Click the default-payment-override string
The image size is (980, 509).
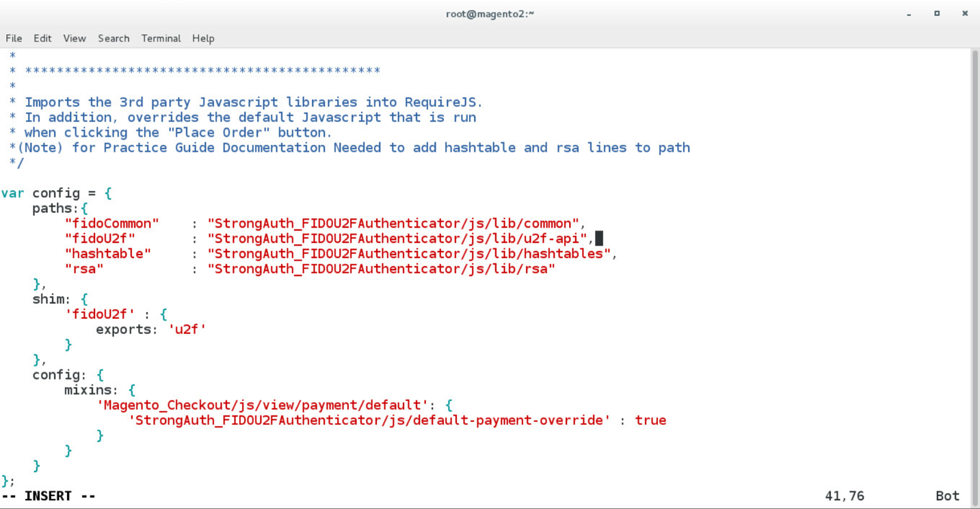pos(369,420)
